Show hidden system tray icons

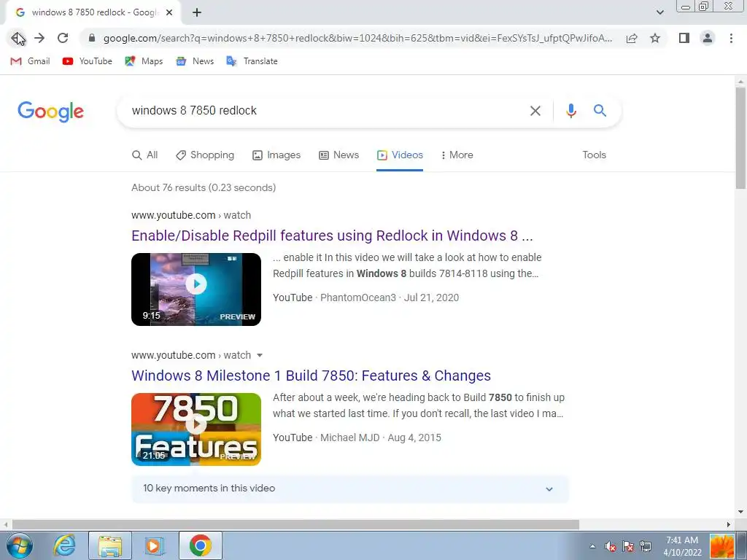tap(592, 546)
